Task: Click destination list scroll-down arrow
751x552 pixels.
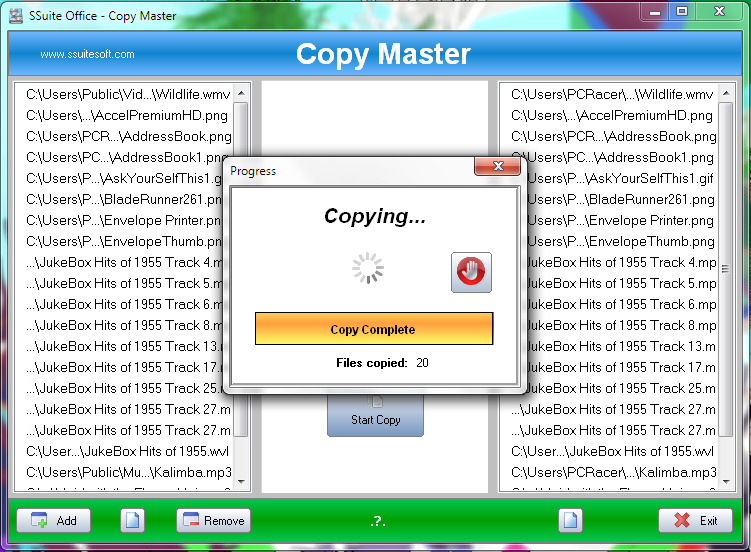Action: 727,482
